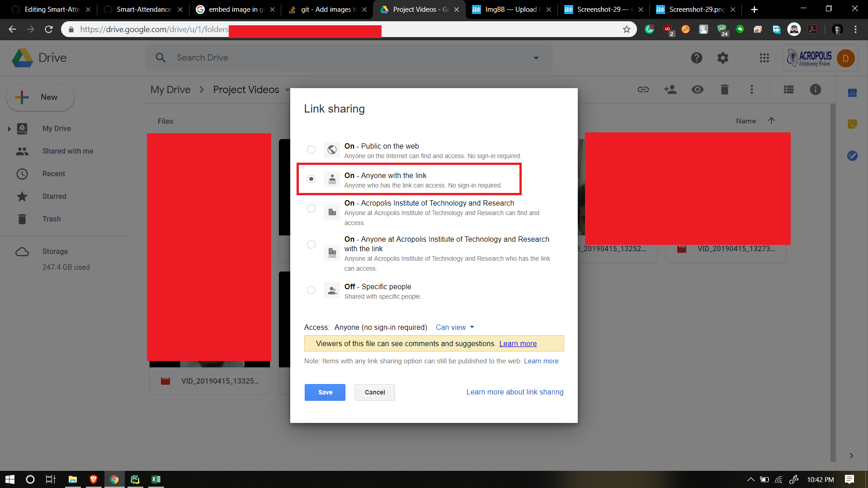Open the 'Can view' access dropdown
The image size is (868, 488).
pyautogui.click(x=454, y=327)
